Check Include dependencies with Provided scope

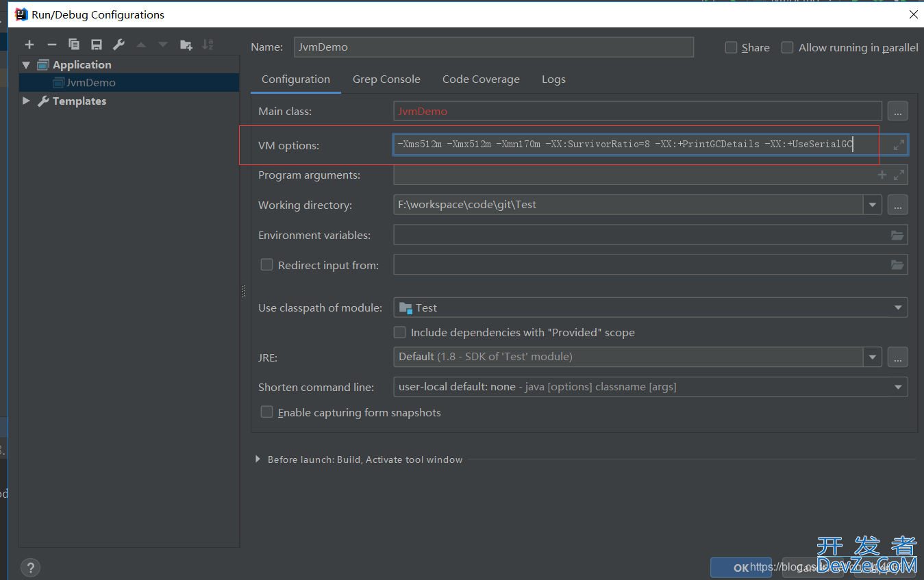pyautogui.click(x=399, y=332)
